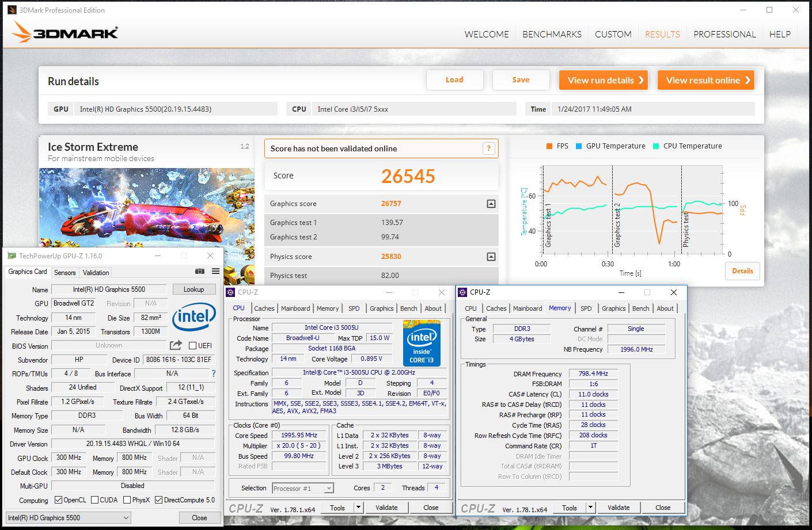Toggle the OpenCL checkbox in GPU-Z

click(58, 500)
